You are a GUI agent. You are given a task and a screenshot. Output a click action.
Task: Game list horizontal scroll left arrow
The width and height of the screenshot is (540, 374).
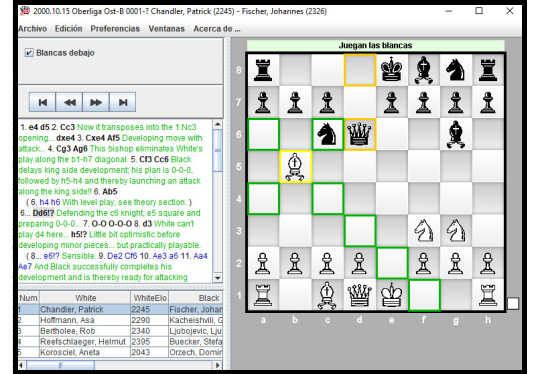pos(22,365)
